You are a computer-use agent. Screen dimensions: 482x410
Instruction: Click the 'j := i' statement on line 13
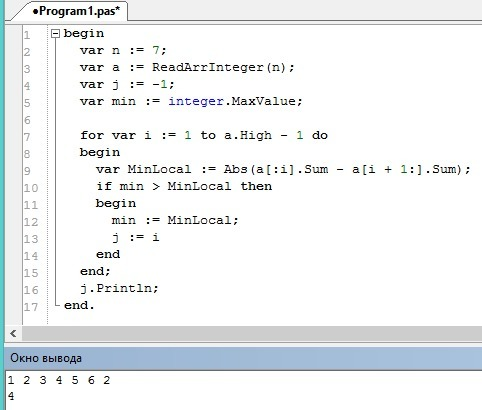pyautogui.click(x=136, y=238)
